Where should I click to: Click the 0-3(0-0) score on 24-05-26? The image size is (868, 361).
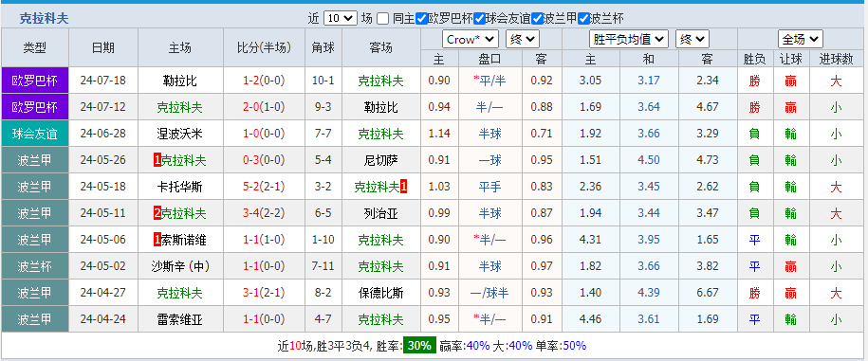point(264,160)
